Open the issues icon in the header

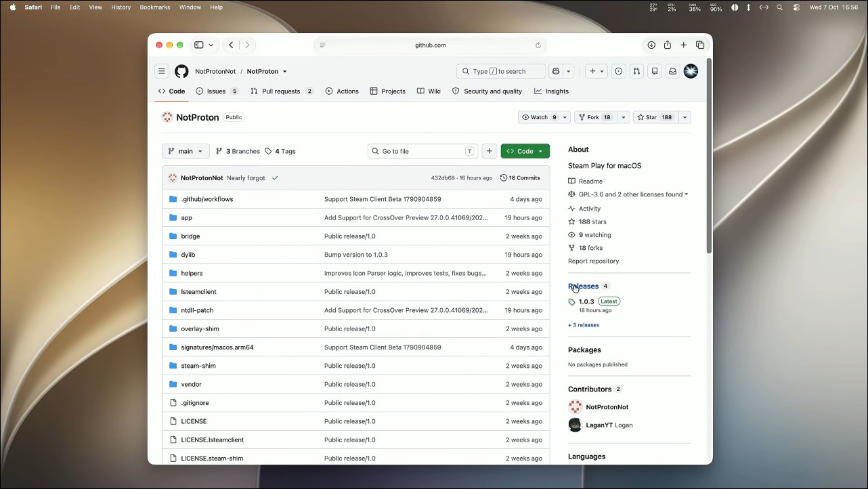pos(618,71)
